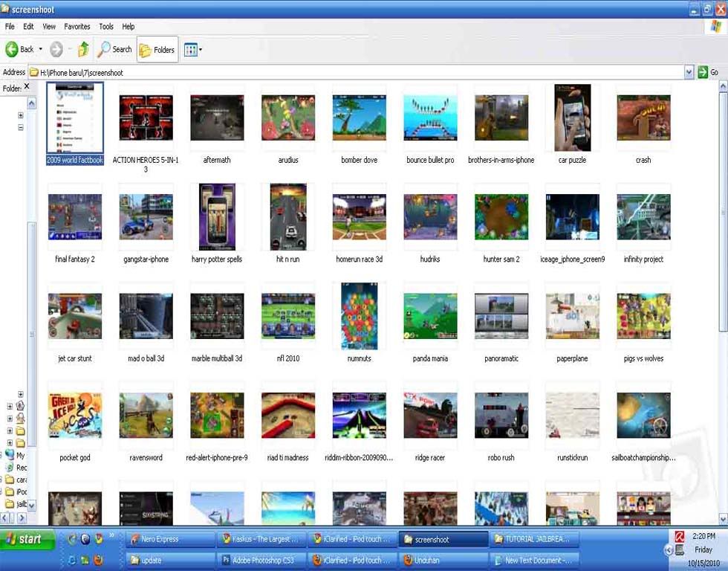Screen dimensions: 728x571
Task: Expand the Address bar dropdown list
Action: point(689,72)
